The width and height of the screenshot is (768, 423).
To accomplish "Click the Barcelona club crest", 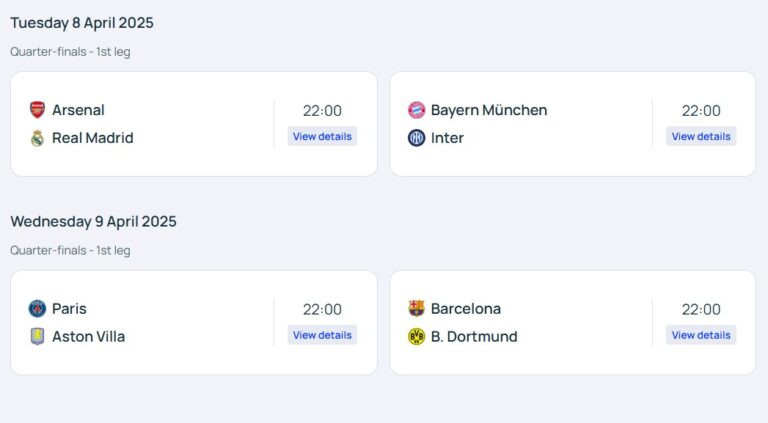I will point(416,309).
